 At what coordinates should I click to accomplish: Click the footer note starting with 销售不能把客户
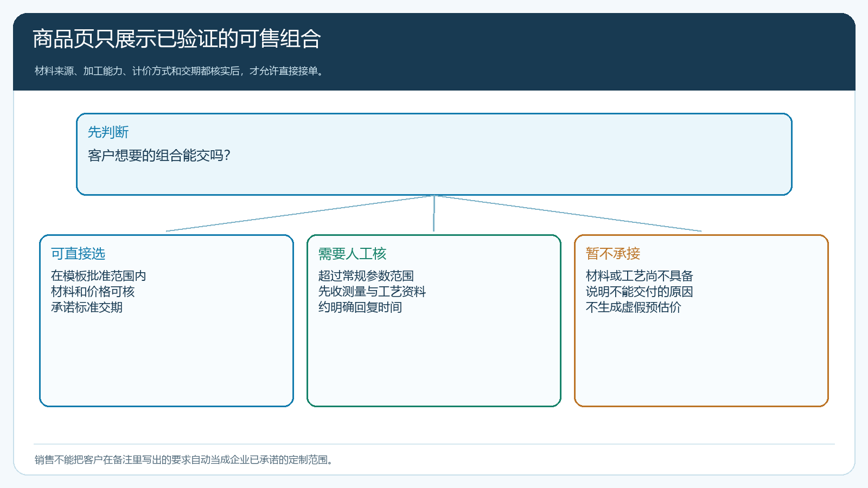185,460
